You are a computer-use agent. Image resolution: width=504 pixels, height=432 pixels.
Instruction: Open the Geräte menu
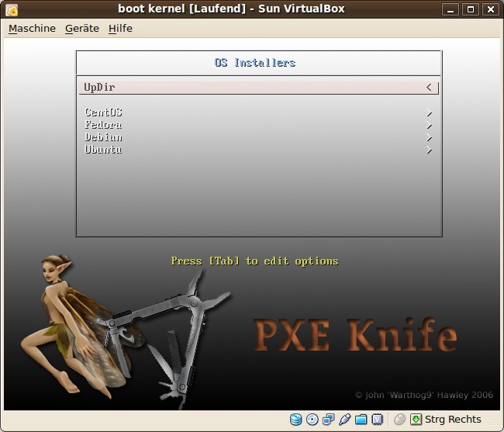[x=82, y=28]
